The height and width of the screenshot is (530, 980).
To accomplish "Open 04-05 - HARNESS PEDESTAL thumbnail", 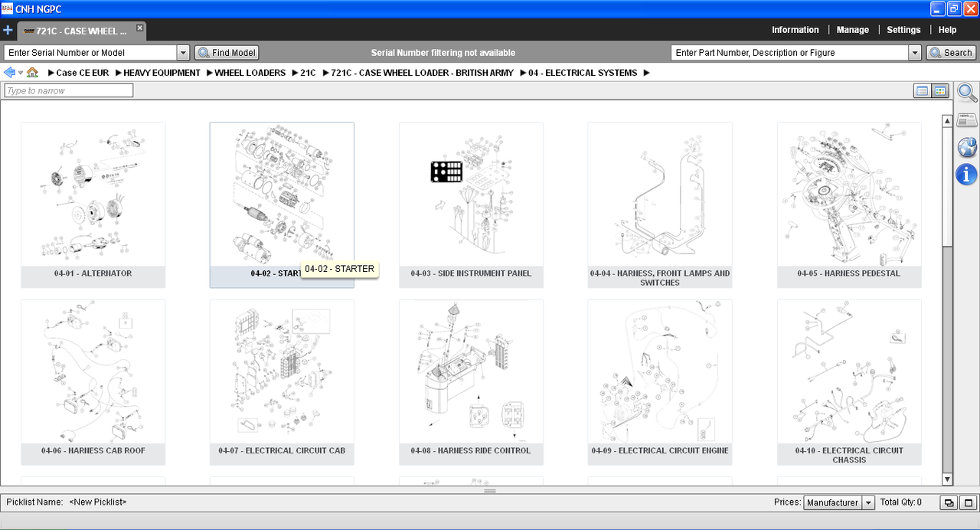I will 849,204.
